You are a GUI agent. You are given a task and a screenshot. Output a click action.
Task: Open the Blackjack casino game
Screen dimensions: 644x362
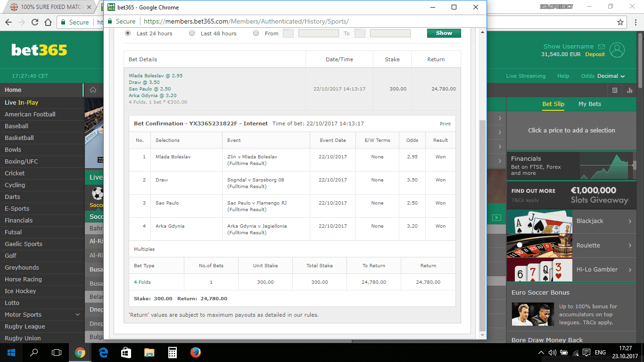click(572, 221)
